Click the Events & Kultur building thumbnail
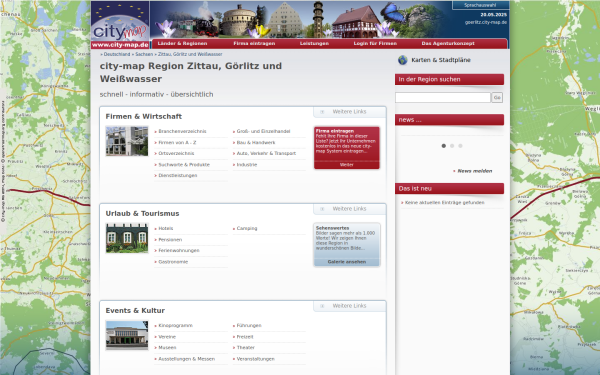The width and height of the screenshot is (600, 375). pos(127,335)
